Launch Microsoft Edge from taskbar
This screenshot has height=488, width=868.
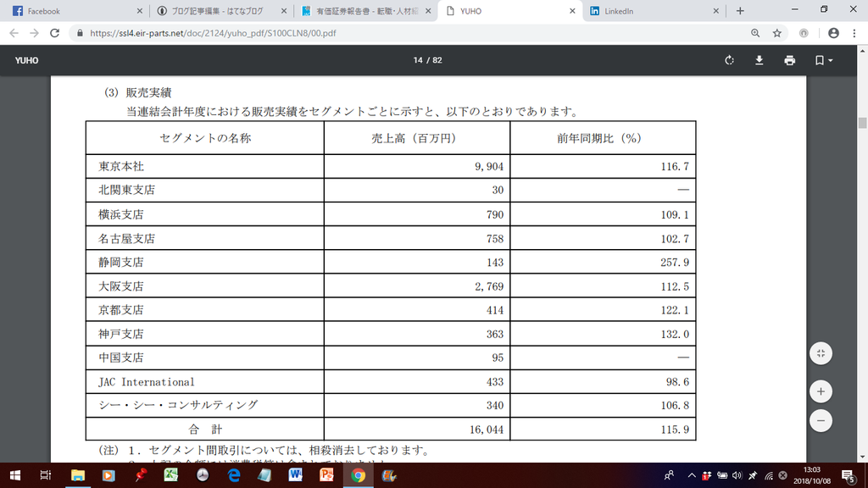[234, 476]
